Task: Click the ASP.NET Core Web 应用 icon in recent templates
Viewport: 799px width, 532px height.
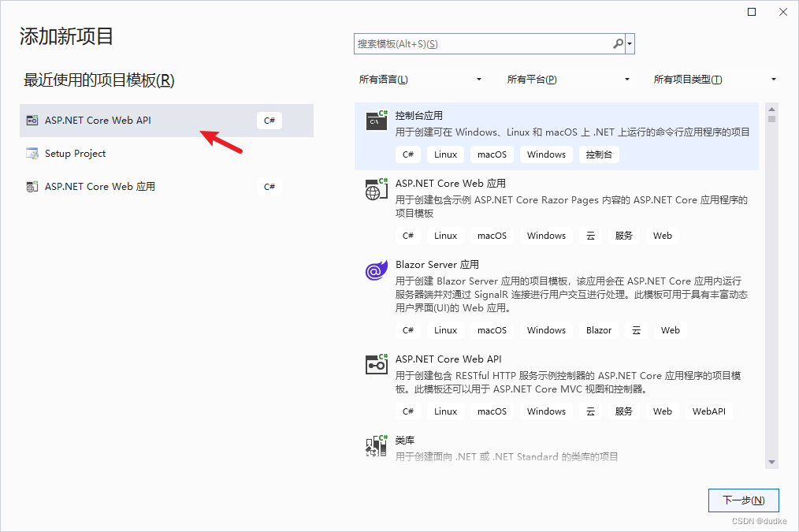Action: 32,187
